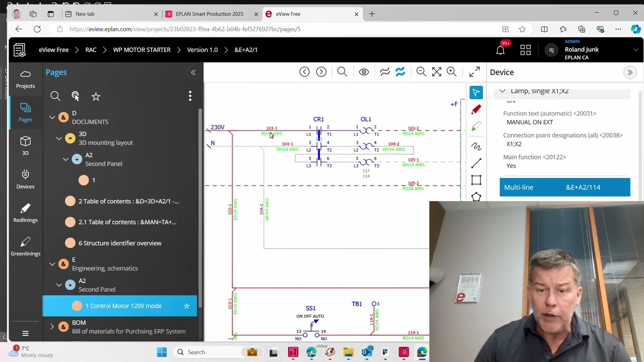Click the RAC breadcrumb link
Screen dimensions: 644x362
tap(91, 50)
